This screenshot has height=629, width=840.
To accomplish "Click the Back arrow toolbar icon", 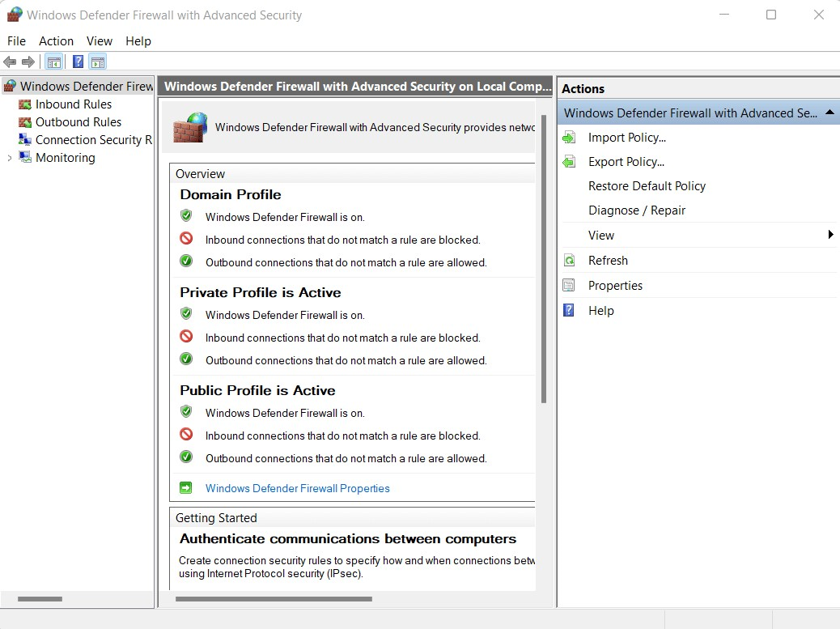I will pos(10,62).
